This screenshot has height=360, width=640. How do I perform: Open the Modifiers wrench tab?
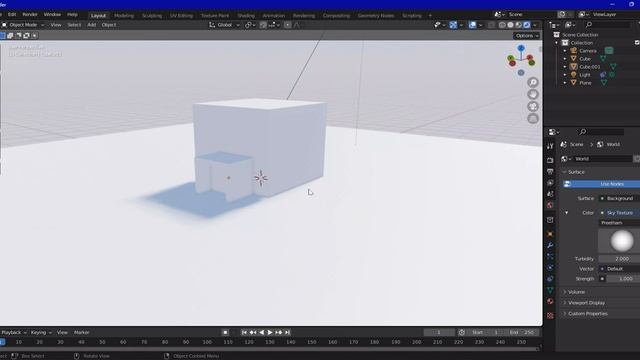coord(550,245)
